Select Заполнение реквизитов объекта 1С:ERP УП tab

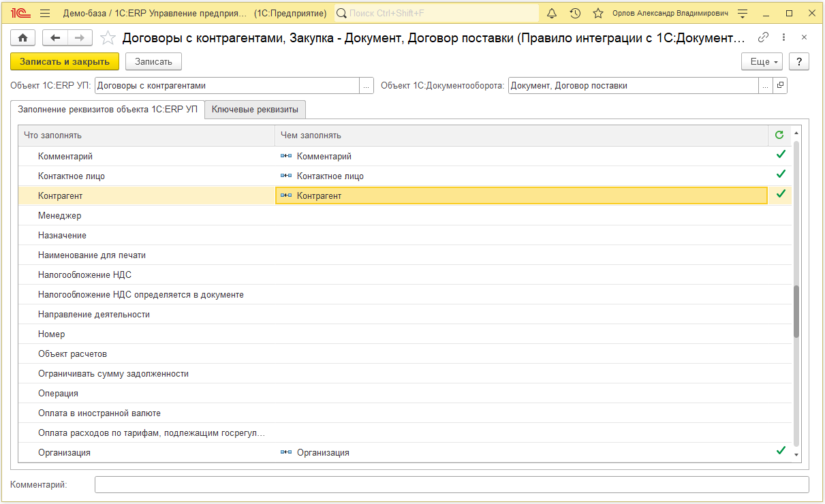point(108,109)
